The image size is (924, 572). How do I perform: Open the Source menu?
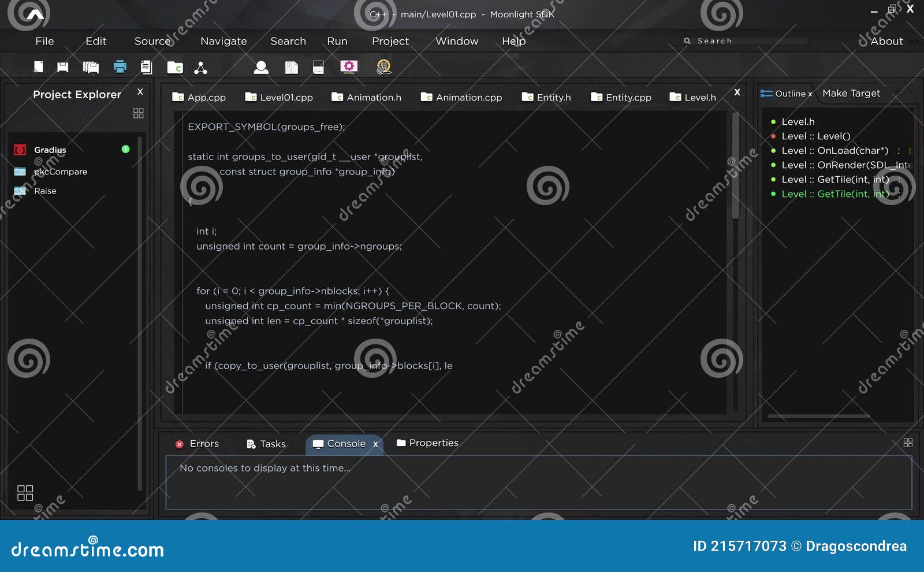point(152,41)
